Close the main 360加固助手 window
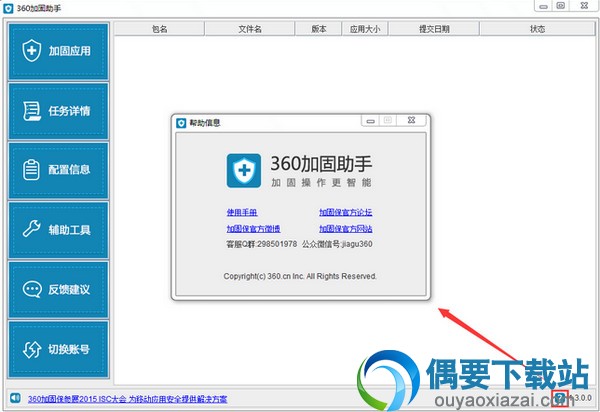 [x=584, y=6]
